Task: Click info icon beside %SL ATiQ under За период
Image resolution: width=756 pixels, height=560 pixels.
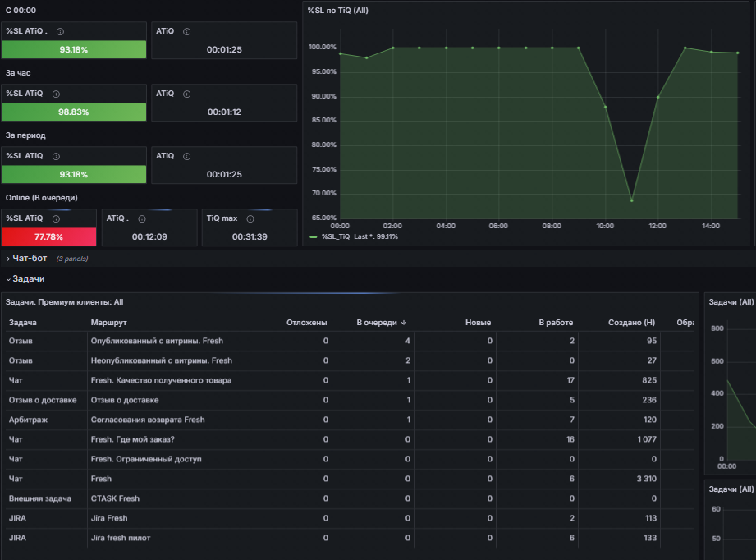Action: 56,156
